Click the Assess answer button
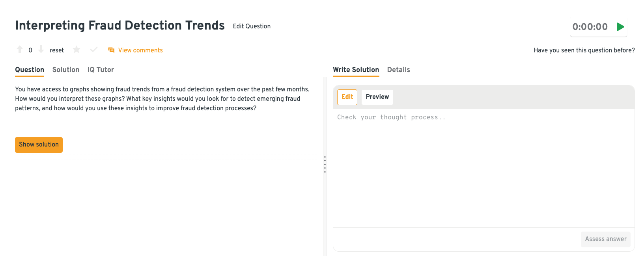 point(605,239)
